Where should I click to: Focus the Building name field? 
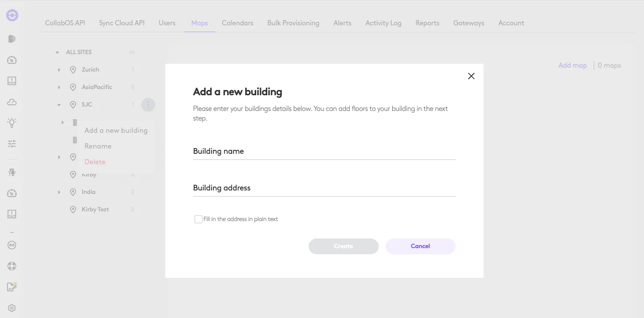324,152
